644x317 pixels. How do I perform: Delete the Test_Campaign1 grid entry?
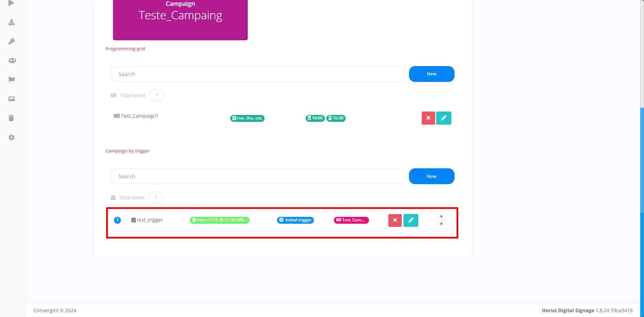[428, 118]
